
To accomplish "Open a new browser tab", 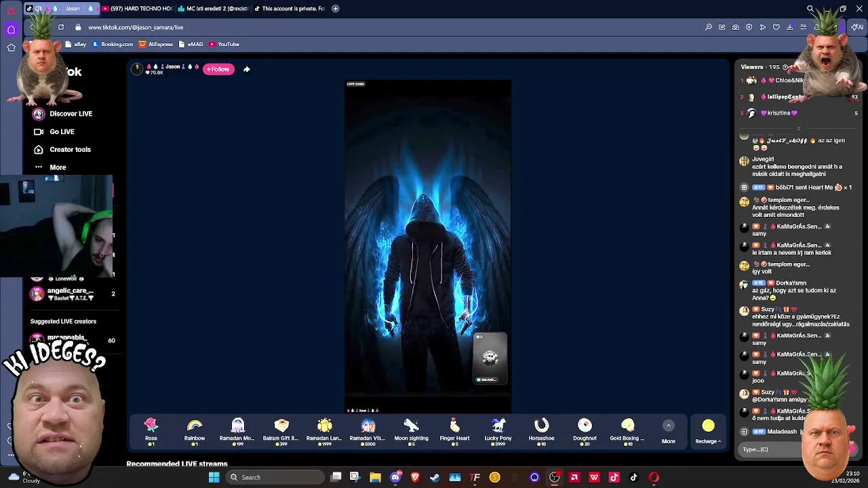I will (x=335, y=9).
